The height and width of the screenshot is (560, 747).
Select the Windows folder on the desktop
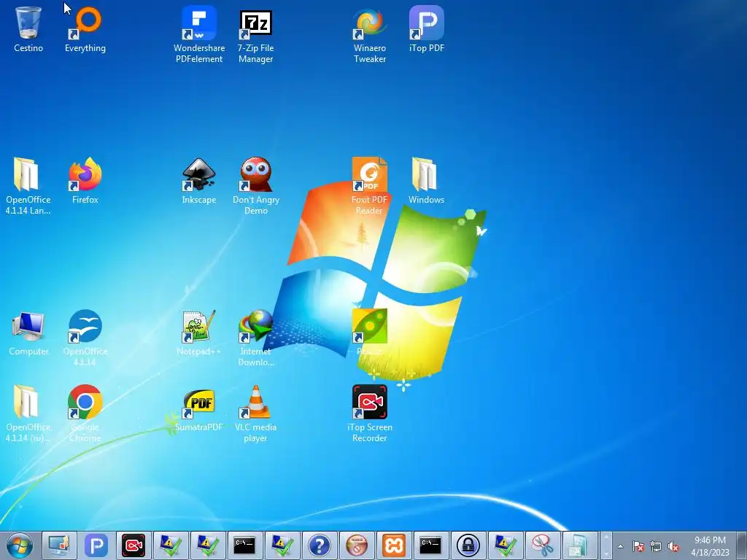pyautogui.click(x=426, y=181)
